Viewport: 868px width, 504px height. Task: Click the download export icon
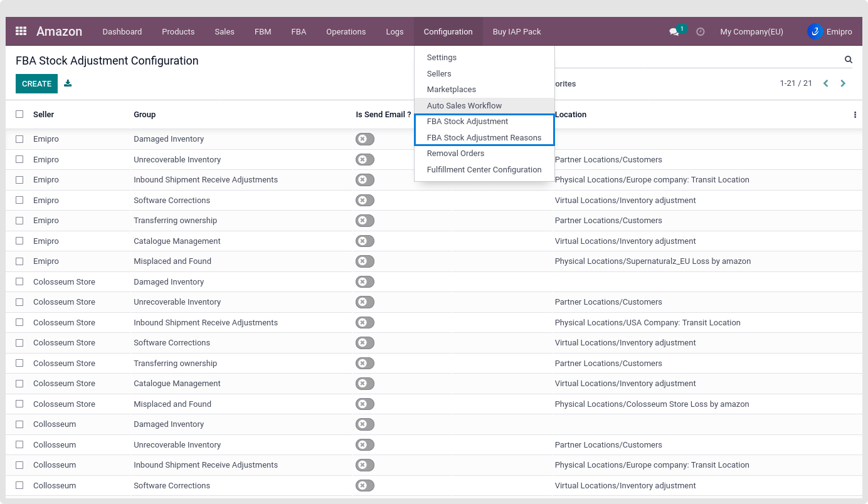click(68, 83)
